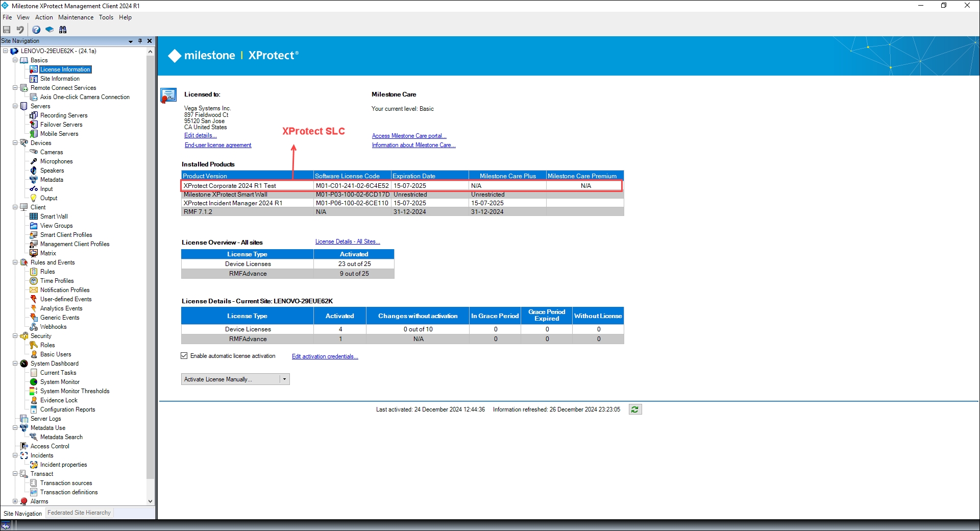Expand the Alarms tree node
980x531 pixels.
15,501
